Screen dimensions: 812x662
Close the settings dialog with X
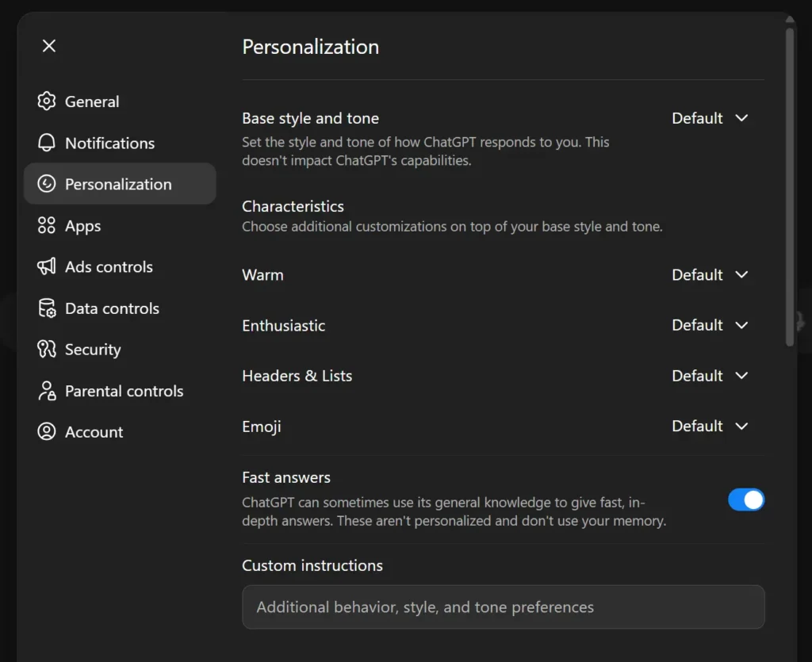click(x=48, y=46)
